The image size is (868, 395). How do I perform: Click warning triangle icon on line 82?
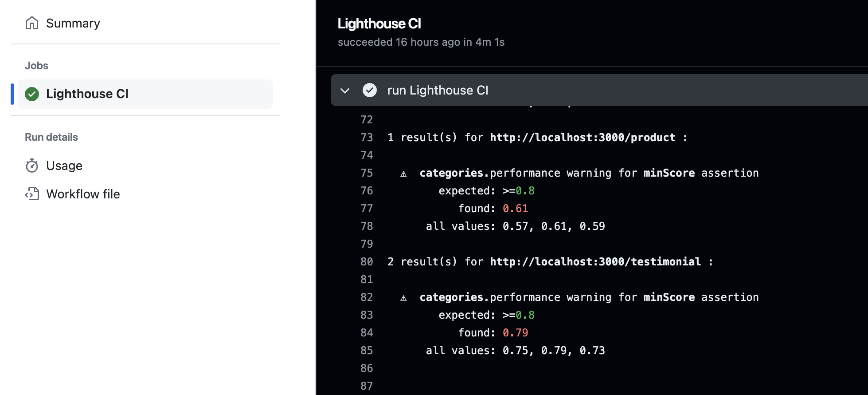pyautogui.click(x=403, y=298)
